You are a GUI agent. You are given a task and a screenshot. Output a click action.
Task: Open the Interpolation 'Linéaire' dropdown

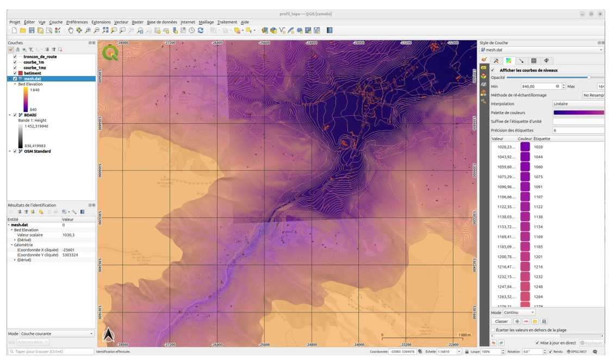pyautogui.click(x=577, y=104)
